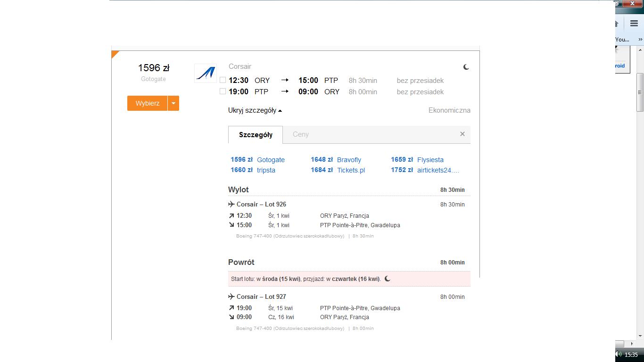Click 'bez przesiadek' on the 12:30 flight row
The width and height of the screenshot is (644, 362).
coord(420,81)
